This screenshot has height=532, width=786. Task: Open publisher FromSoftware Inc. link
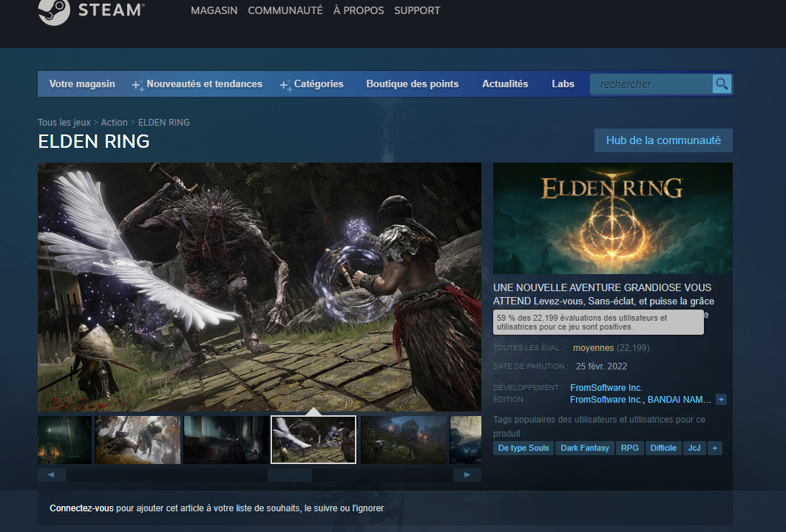click(x=606, y=400)
